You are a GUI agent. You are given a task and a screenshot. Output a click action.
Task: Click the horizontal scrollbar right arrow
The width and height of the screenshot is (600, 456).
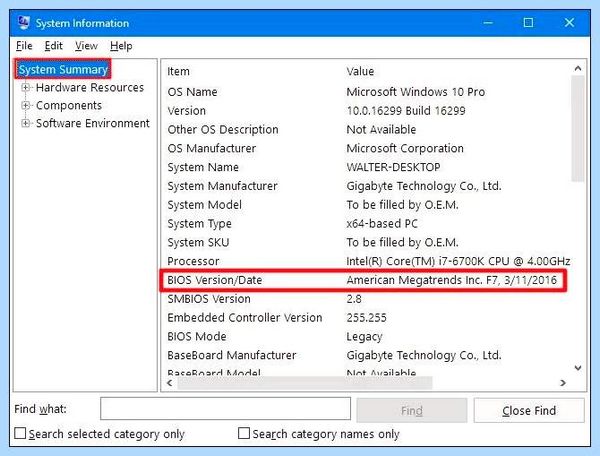coord(562,383)
